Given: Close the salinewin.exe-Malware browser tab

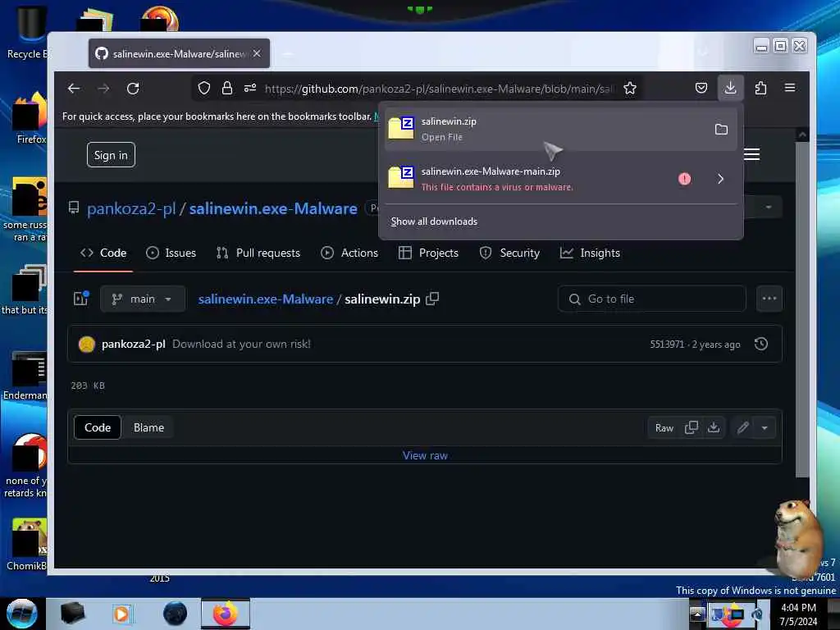Looking at the screenshot, I should (x=257, y=53).
